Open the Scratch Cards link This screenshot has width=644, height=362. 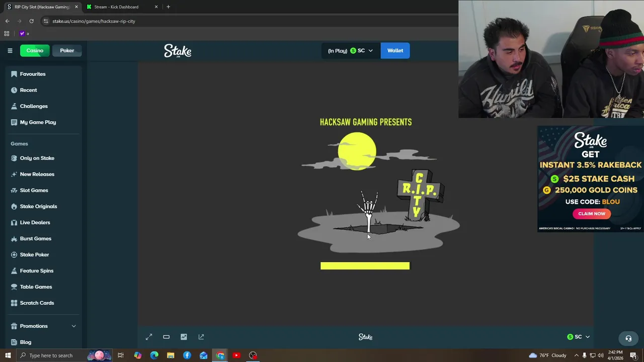pyautogui.click(x=37, y=303)
